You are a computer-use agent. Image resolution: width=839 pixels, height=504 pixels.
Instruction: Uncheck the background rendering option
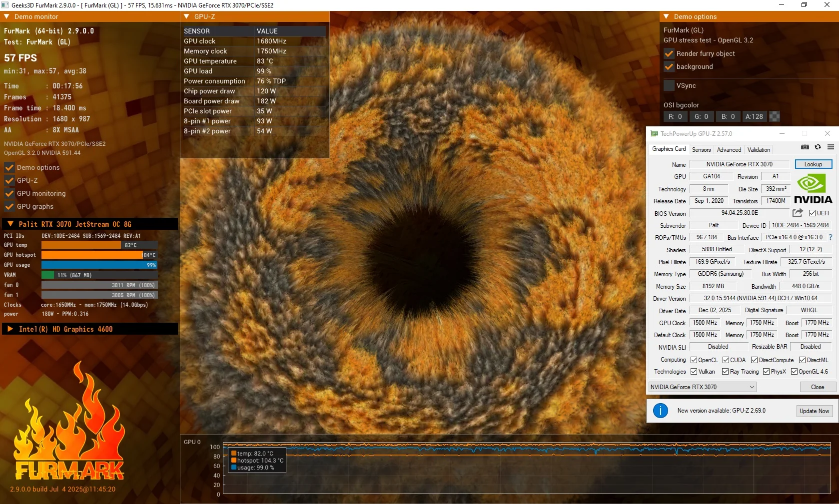pos(669,66)
